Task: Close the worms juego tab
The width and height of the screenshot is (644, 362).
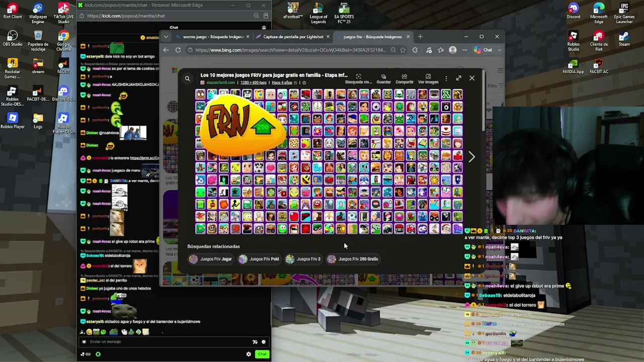Action: click(x=248, y=37)
